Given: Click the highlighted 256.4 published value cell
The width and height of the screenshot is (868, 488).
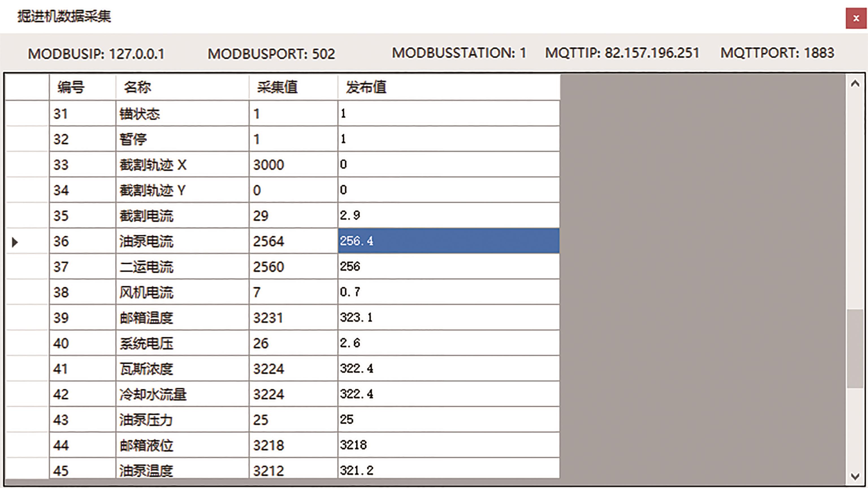Looking at the screenshot, I should (449, 241).
